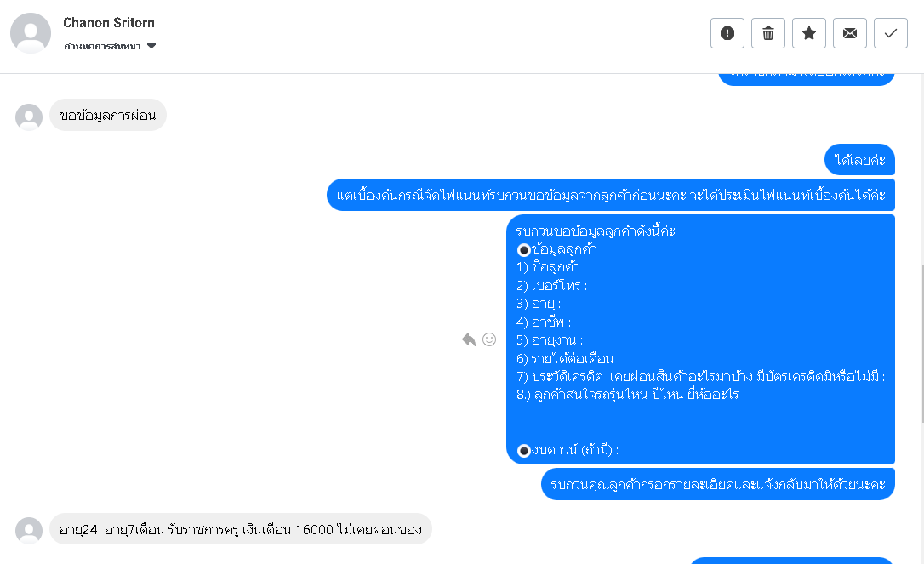Click line 4) อาชีพ in form message
This screenshot has width=924, height=564.
pos(544,322)
